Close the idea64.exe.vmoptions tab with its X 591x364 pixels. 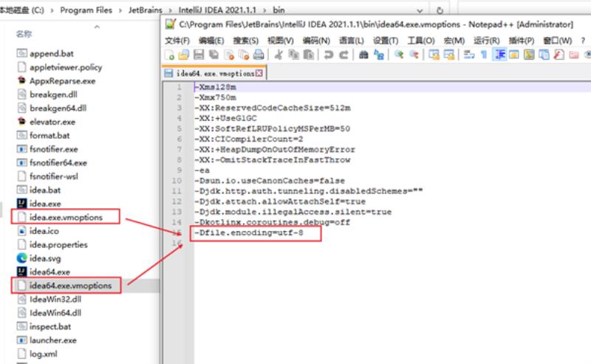(259, 73)
